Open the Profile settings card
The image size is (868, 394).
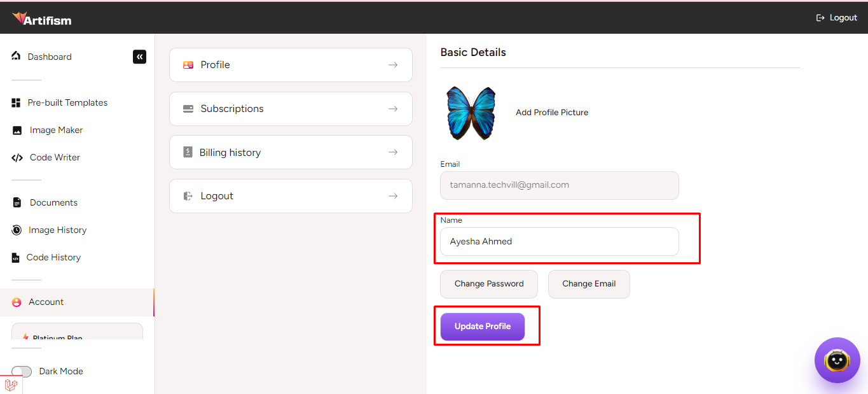point(291,65)
